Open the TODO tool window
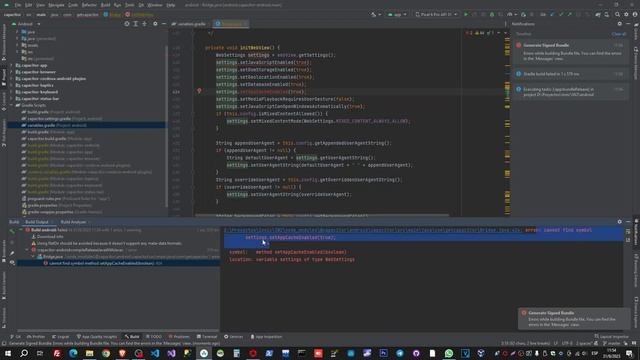Image resolution: width=640 pixels, height=360 pixels. tap(154, 337)
